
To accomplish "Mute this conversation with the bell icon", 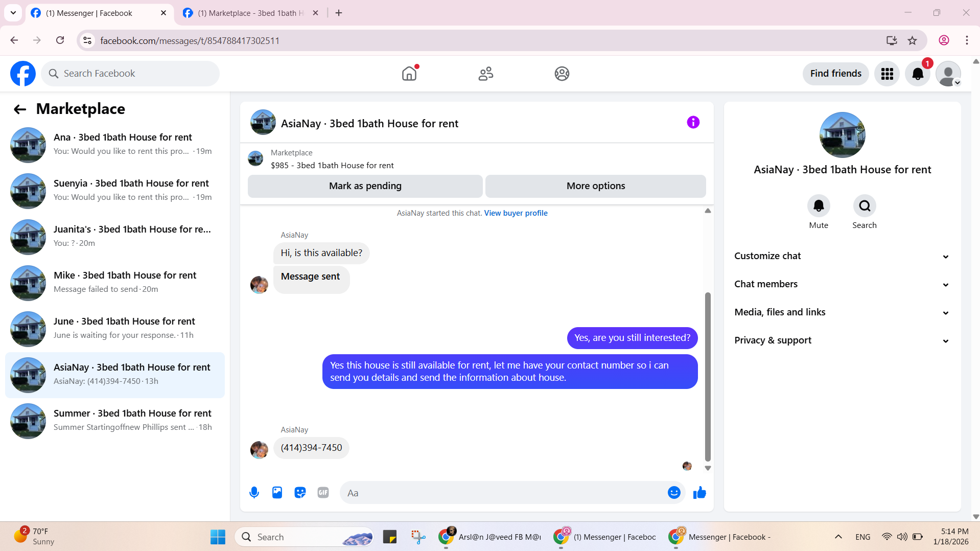I will coord(819,206).
